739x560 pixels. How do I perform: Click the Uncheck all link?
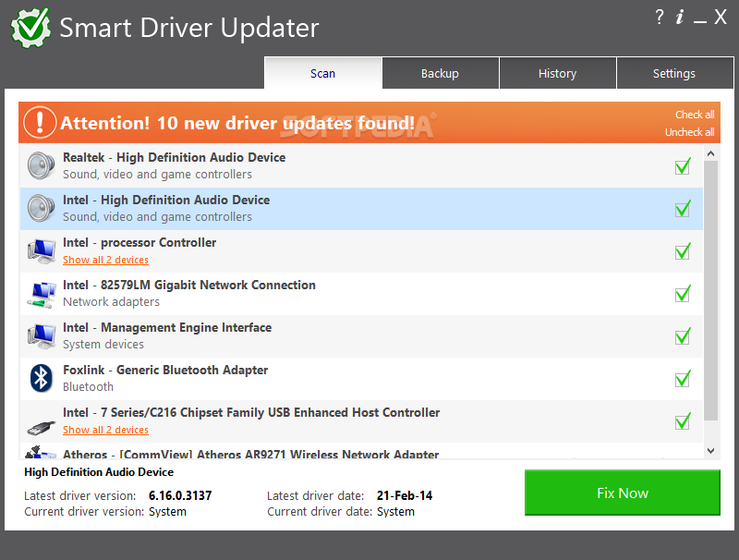689,132
